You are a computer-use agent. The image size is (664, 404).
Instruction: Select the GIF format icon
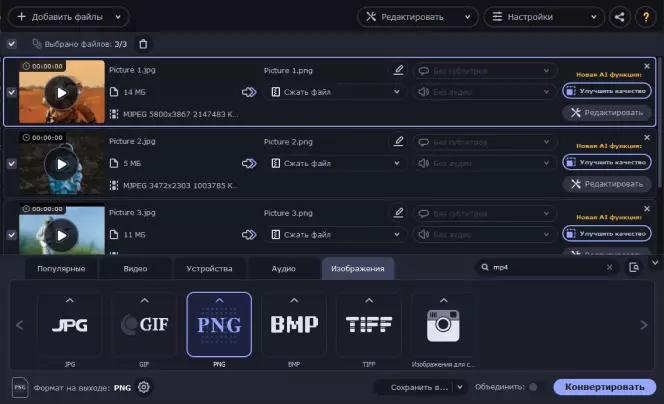[x=144, y=325]
